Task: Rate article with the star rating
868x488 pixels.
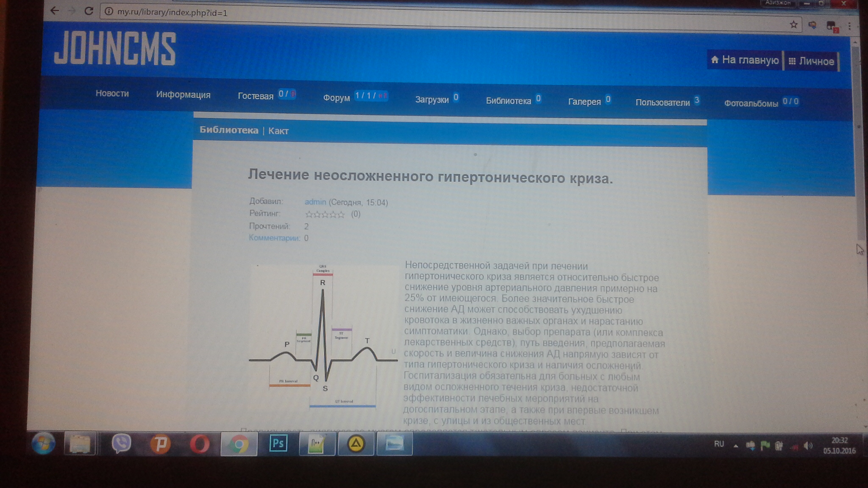Action: [325, 214]
